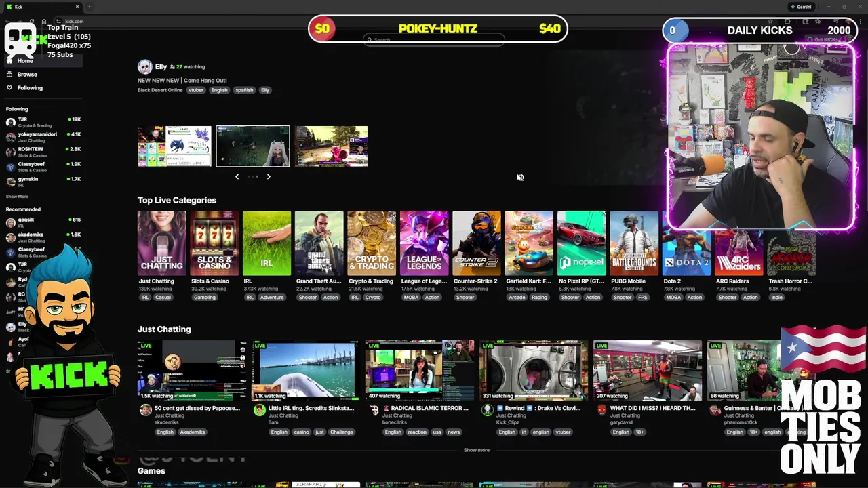The height and width of the screenshot is (488, 868).
Task: Show next featured stream with right arrow
Action: (269, 176)
